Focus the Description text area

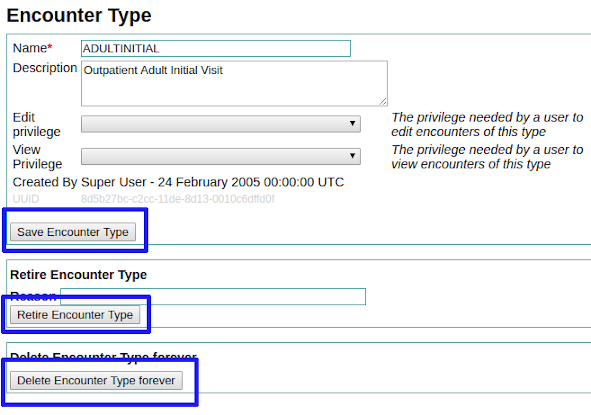click(x=234, y=83)
